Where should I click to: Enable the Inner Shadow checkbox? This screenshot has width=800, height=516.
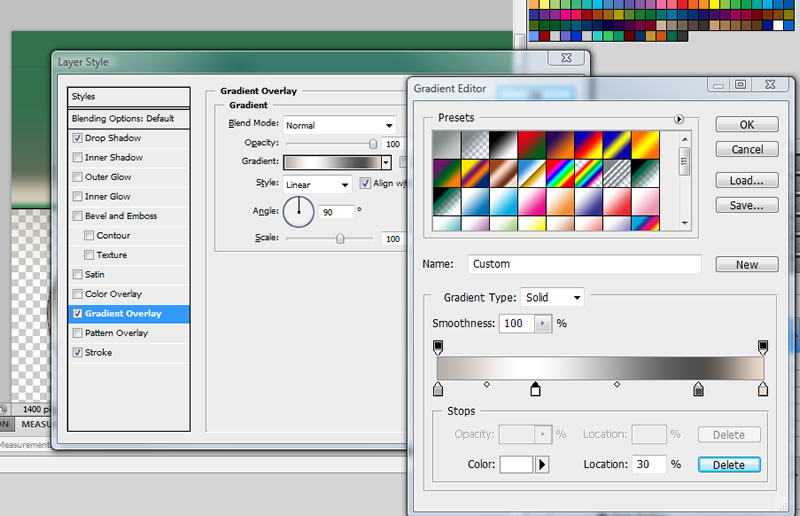[x=78, y=157]
